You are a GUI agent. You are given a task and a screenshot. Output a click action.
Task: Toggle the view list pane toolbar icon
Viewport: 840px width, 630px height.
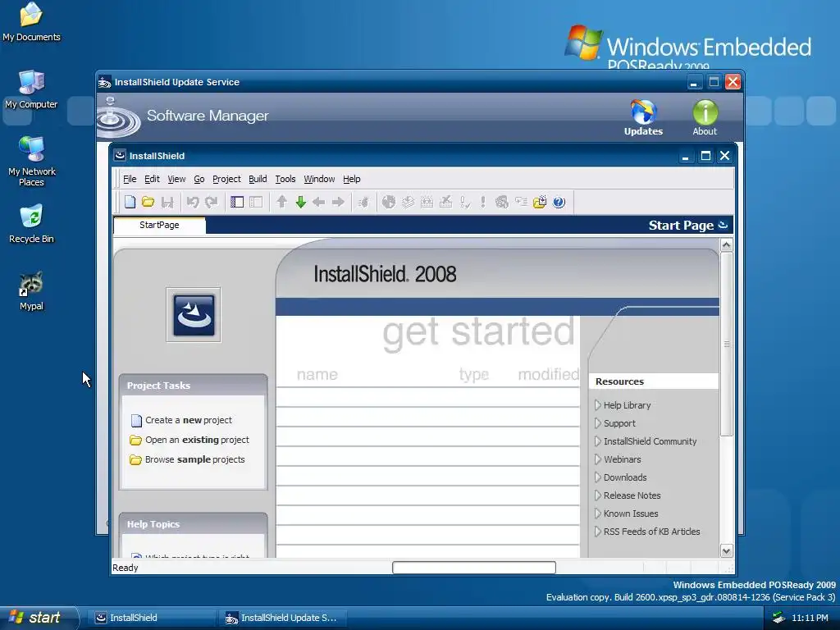(x=237, y=202)
